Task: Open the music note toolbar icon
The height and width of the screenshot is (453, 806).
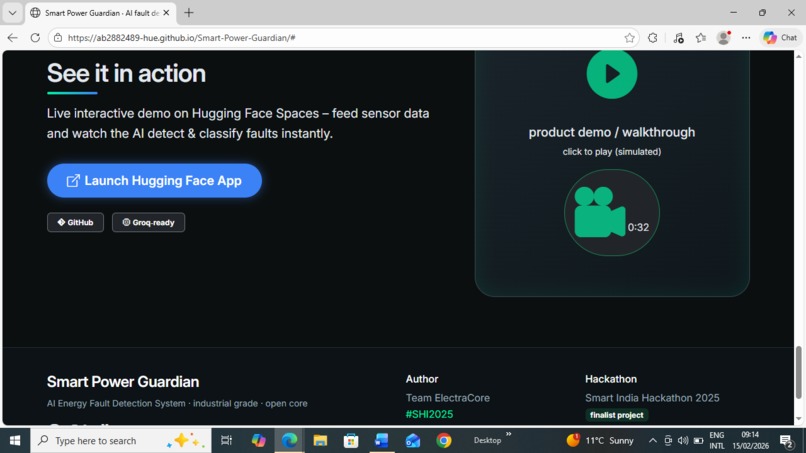Action: click(x=678, y=38)
